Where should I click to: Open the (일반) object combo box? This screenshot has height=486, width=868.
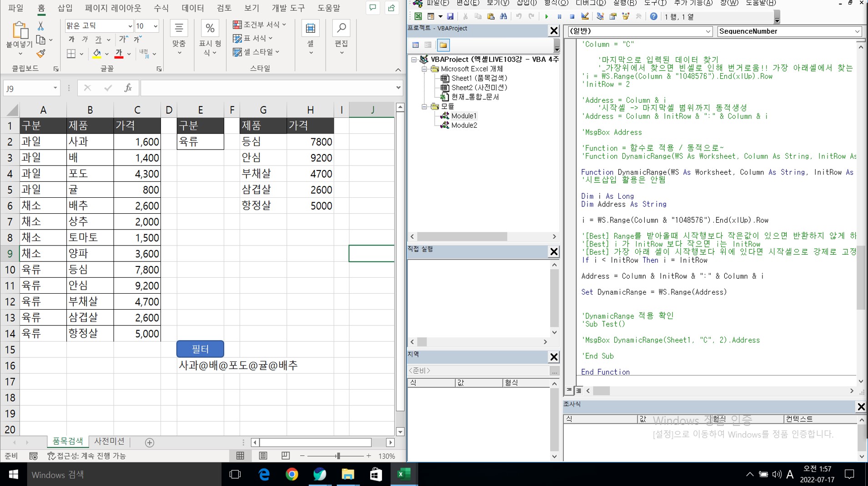[x=640, y=31]
